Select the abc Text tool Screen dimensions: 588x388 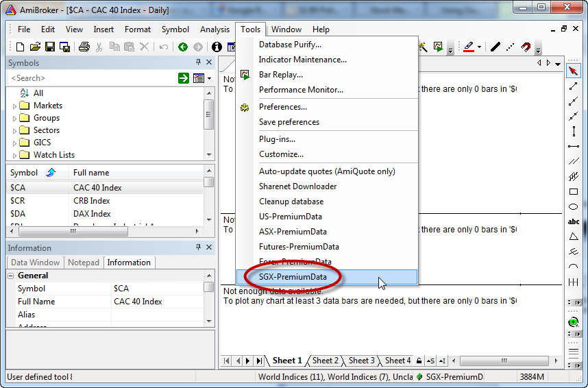[574, 222]
